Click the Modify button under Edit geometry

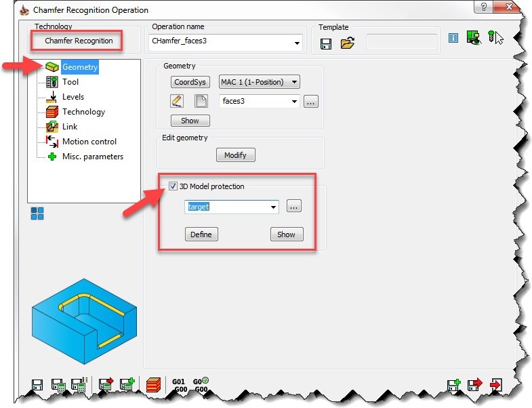click(x=235, y=155)
